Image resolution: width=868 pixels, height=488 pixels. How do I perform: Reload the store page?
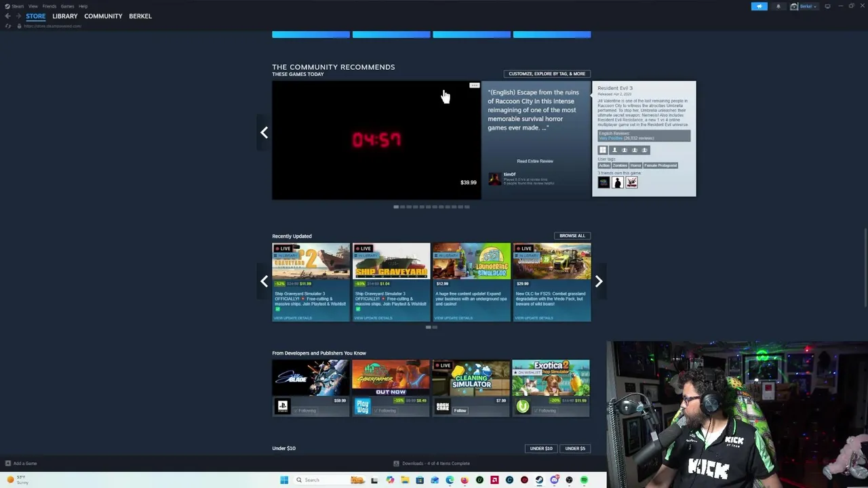7,26
